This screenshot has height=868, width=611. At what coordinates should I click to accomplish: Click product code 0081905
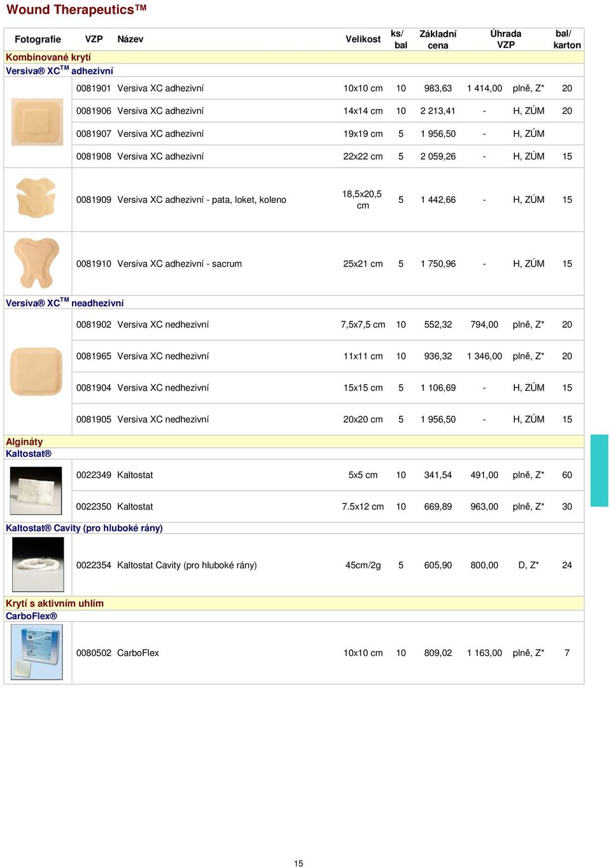click(94, 419)
